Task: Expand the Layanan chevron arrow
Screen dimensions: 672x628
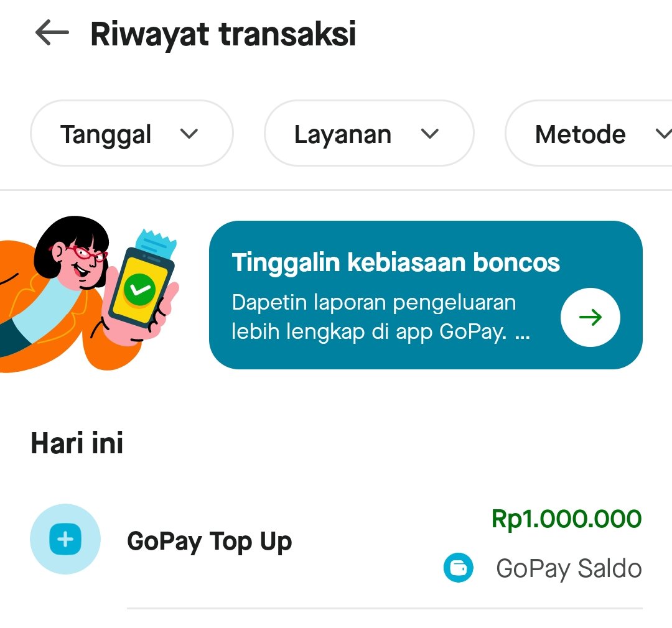Action: click(x=430, y=134)
